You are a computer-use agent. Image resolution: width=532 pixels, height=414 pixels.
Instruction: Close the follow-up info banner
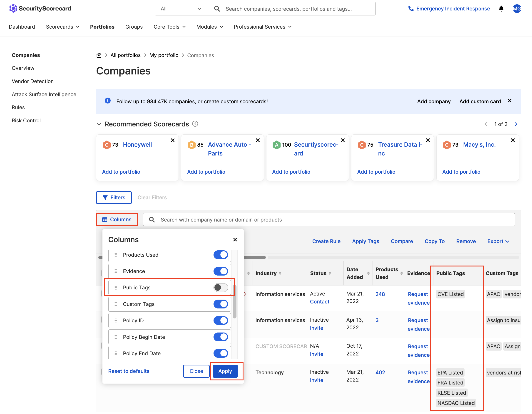[510, 101]
